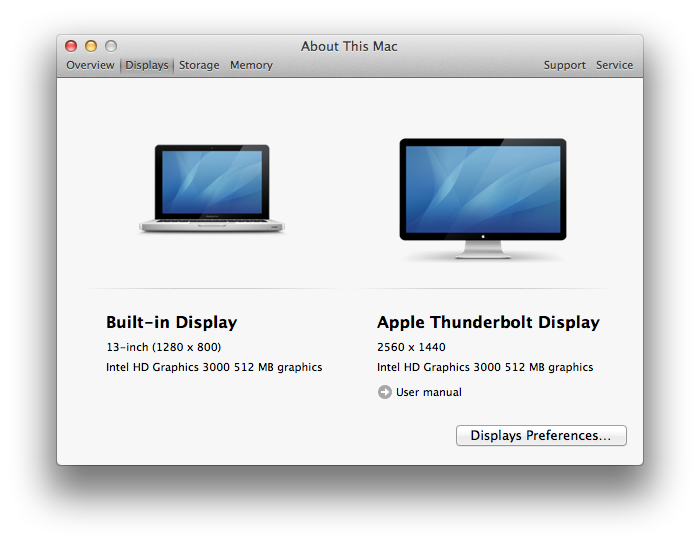Go to the Memory tab
Image resolution: width=700 pixels, height=544 pixels.
click(251, 65)
